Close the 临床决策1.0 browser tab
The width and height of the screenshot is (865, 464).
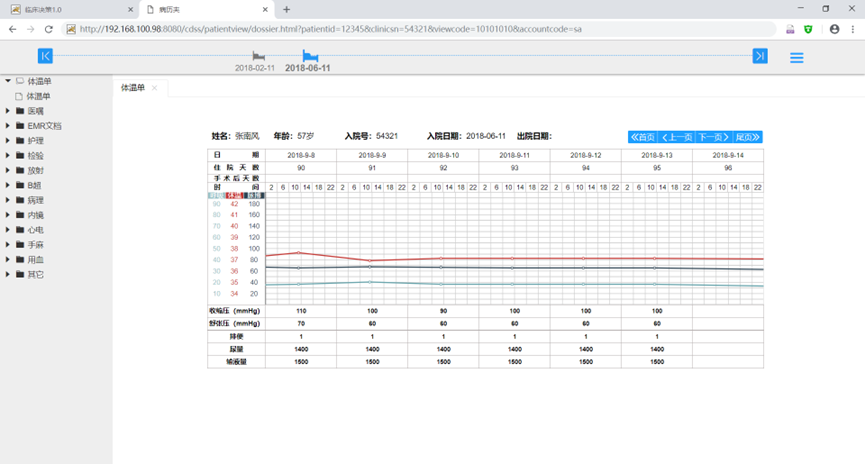[x=130, y=9]
